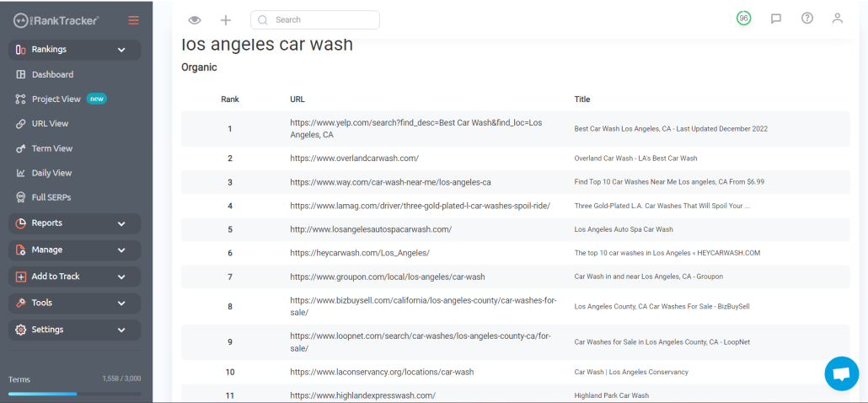868x403 pixels.
Task: Click the 'los angeles car wash' heading
Action: coord(267,46)
